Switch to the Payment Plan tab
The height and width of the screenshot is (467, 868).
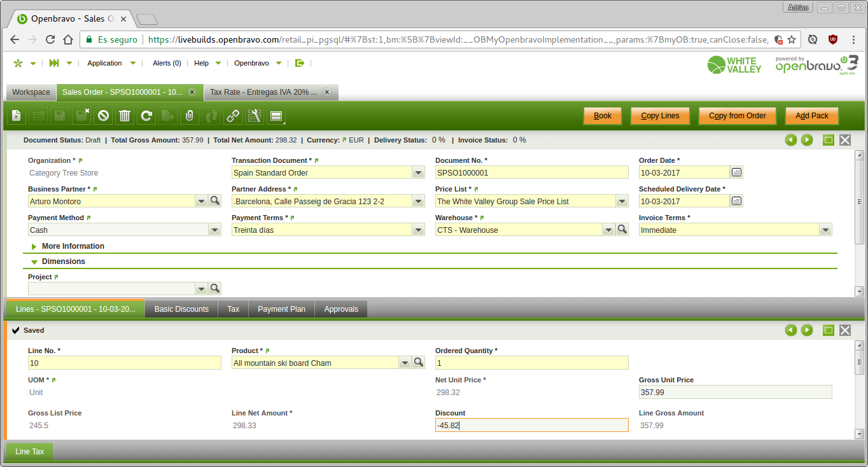click(281, 309)
